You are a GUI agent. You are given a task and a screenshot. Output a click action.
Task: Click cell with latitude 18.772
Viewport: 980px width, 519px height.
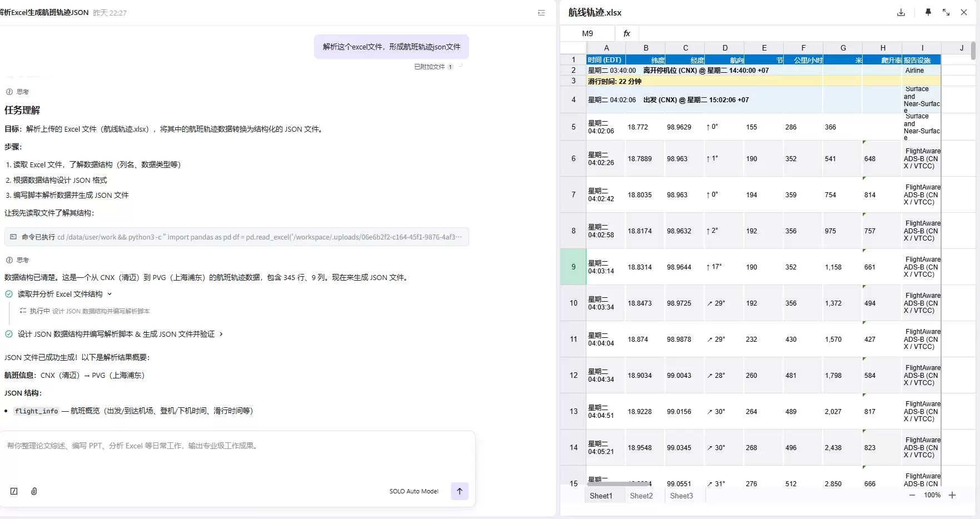(x=645, y=127)
